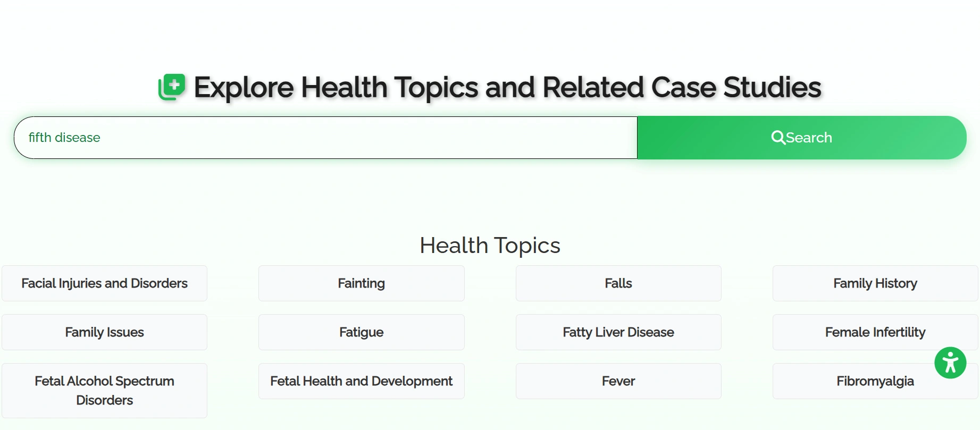Choose the Family History topic
The height and width of the screenshot is (430, 980).
pyautogui.click(x=875, y=283)
